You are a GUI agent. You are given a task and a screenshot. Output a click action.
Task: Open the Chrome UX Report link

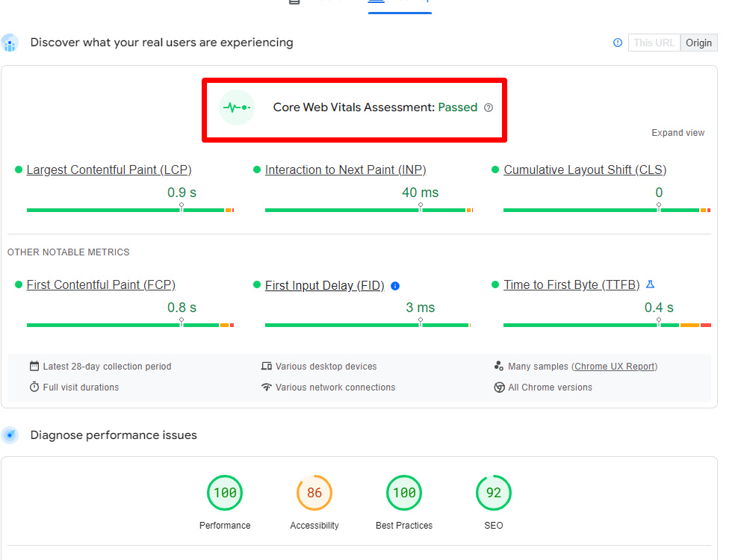[614, 366]
